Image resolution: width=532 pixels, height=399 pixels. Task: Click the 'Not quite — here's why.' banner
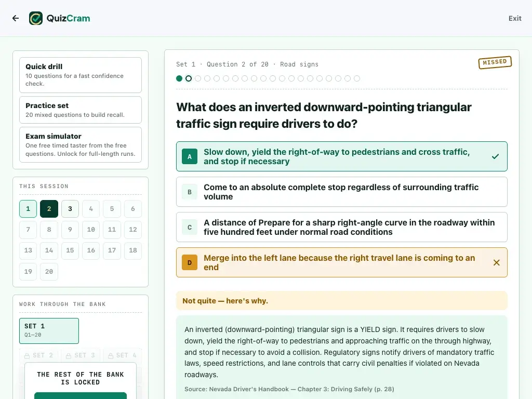click(342, 301)
